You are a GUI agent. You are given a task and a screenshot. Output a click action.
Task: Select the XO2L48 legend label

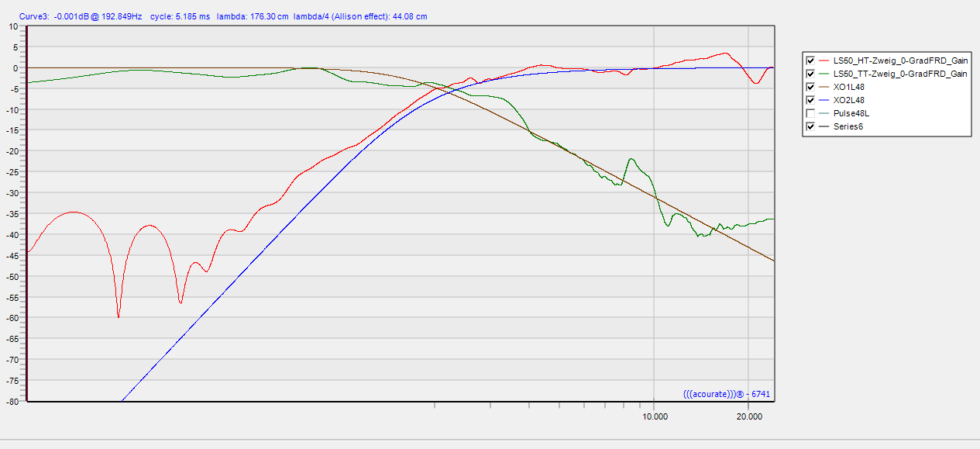click(x=849, y=100)
